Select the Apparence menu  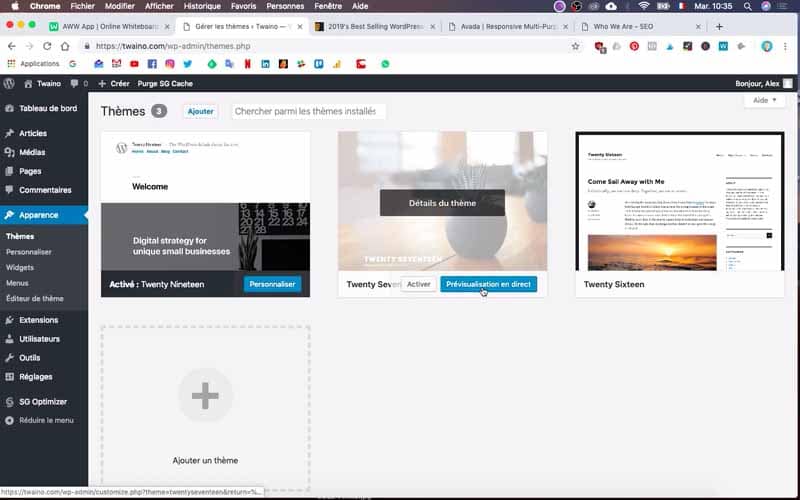tap(43, 215)
